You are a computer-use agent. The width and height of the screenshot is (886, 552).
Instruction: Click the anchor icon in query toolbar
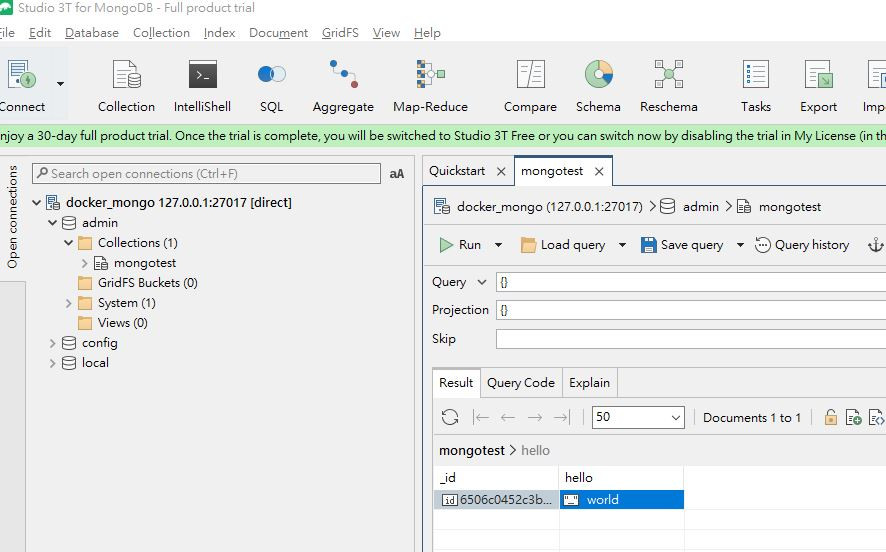[875, 245]
